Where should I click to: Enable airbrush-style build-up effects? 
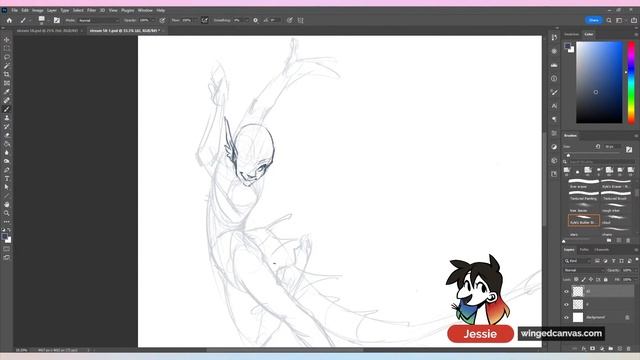[x=204, y=20]
